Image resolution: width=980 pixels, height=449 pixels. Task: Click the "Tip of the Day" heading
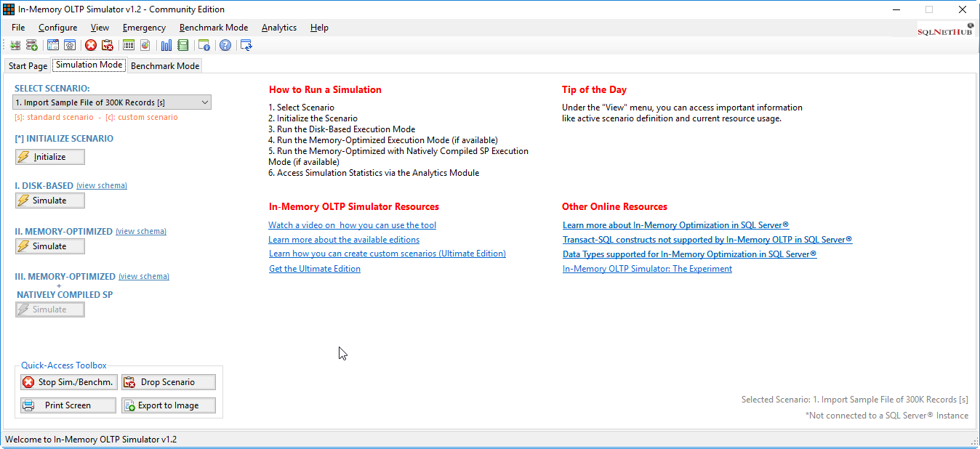pyautogui.click(x=594, y=90)
